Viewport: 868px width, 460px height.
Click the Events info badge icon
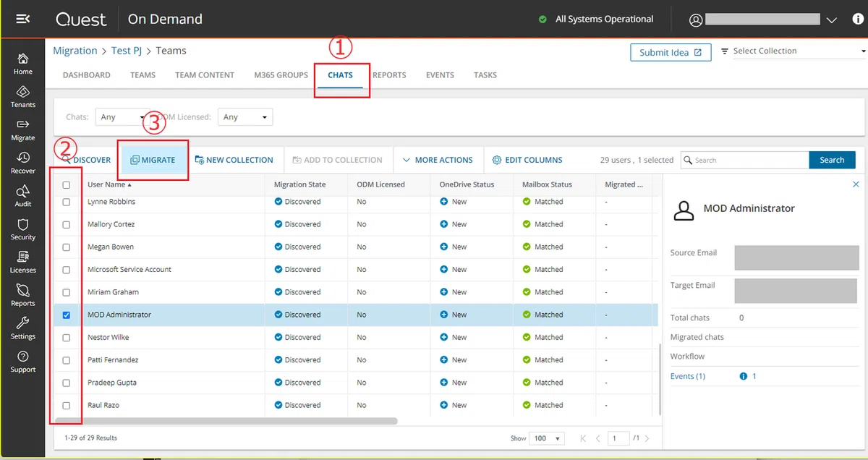click(x=743, y=376)
